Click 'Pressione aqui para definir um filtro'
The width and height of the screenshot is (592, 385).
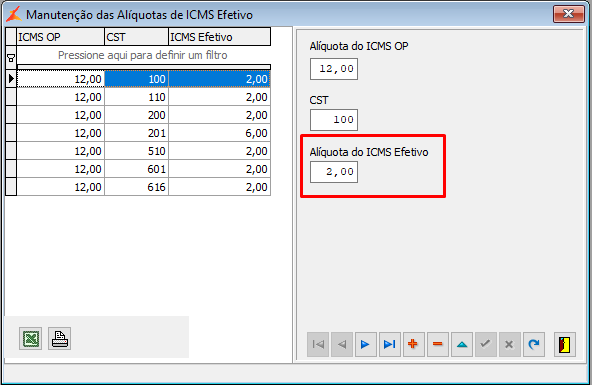tap(143, 55)
